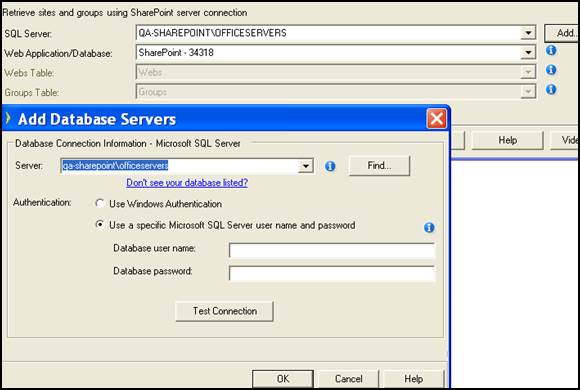This screenshot has height=390, width=580.
Task: Click the Test Connection button
Action: pos(225,311)
